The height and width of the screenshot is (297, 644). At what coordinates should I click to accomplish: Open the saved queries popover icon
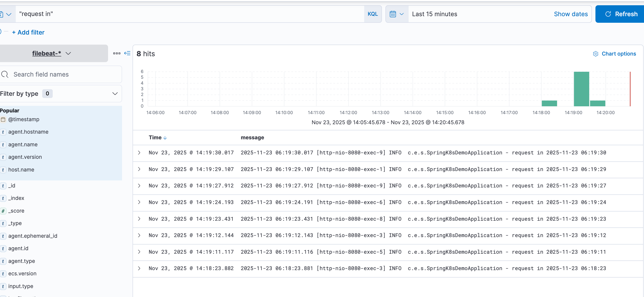[x=2, y=14]
